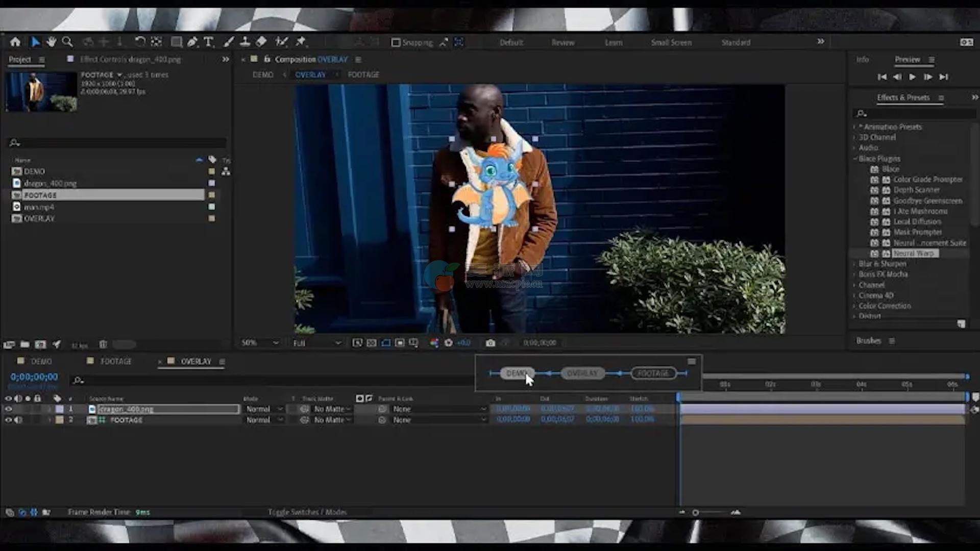Screen dimensions: 980x551
Task: Select the Neural Warp effect
Action: [x=914, y=254]
